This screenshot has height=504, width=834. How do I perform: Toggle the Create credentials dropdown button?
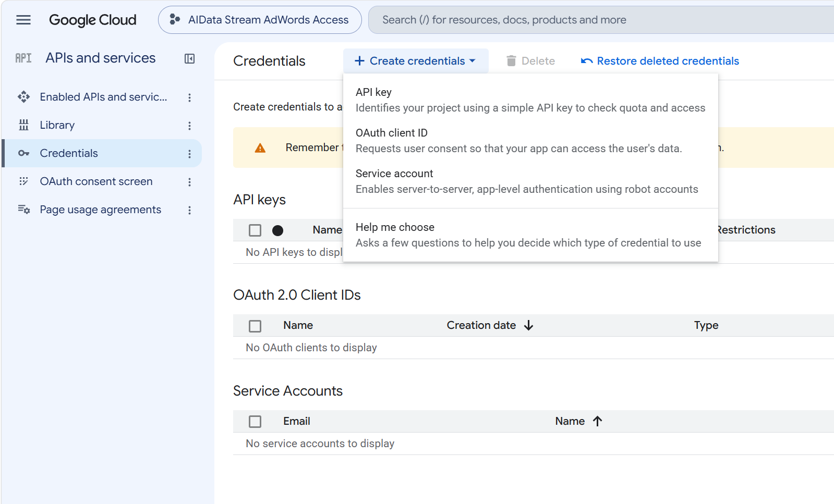(416, 61)
